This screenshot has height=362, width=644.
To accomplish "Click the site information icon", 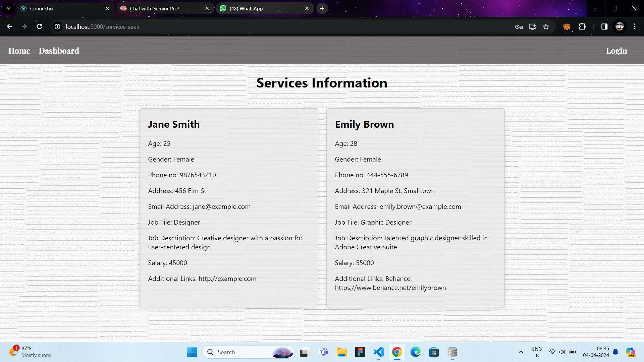I will coord(58,26).
